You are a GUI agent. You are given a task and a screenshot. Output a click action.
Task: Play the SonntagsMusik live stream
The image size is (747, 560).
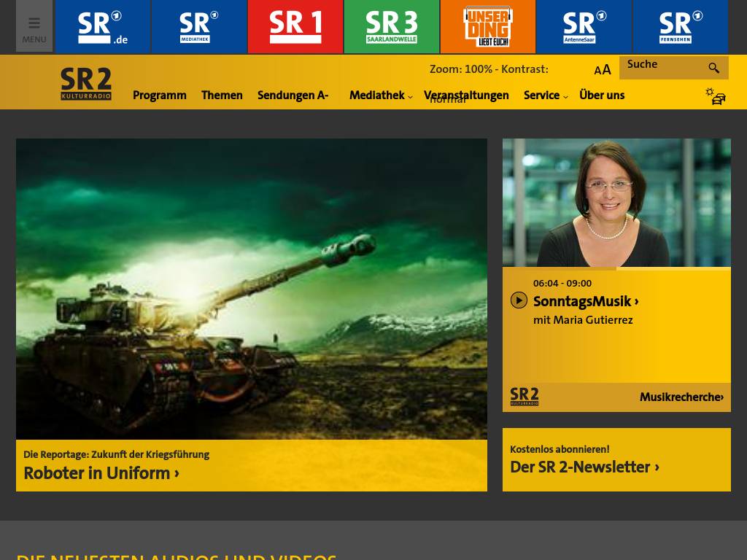click(519, 300)
